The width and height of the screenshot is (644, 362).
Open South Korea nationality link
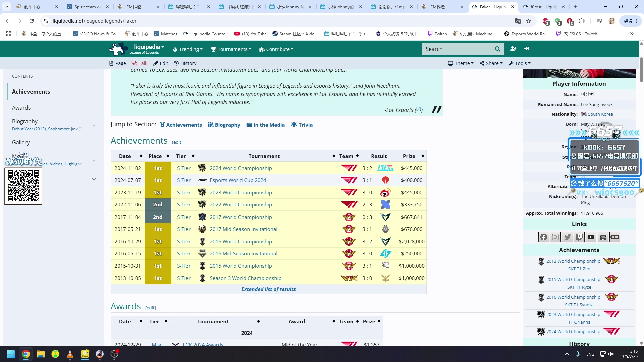(x=600, y=114)
